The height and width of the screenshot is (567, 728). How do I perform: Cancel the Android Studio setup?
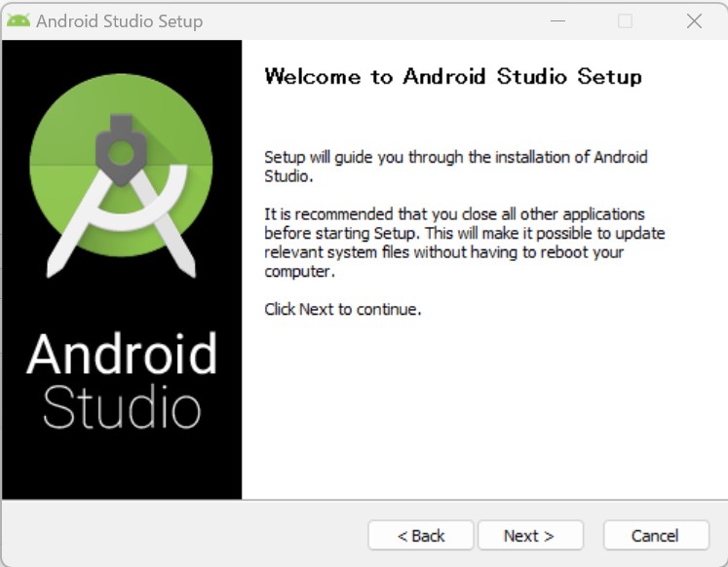[656, 536]
